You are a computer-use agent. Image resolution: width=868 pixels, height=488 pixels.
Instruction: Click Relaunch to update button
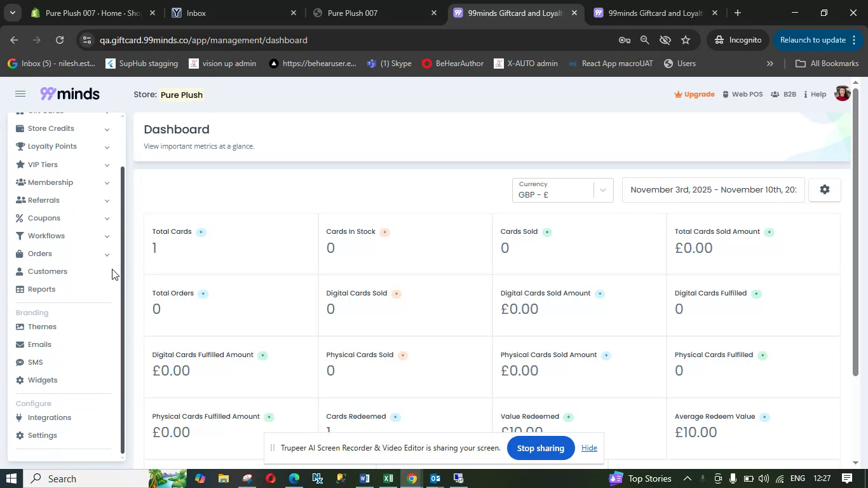pyautogui.click(x=818, y=40)
